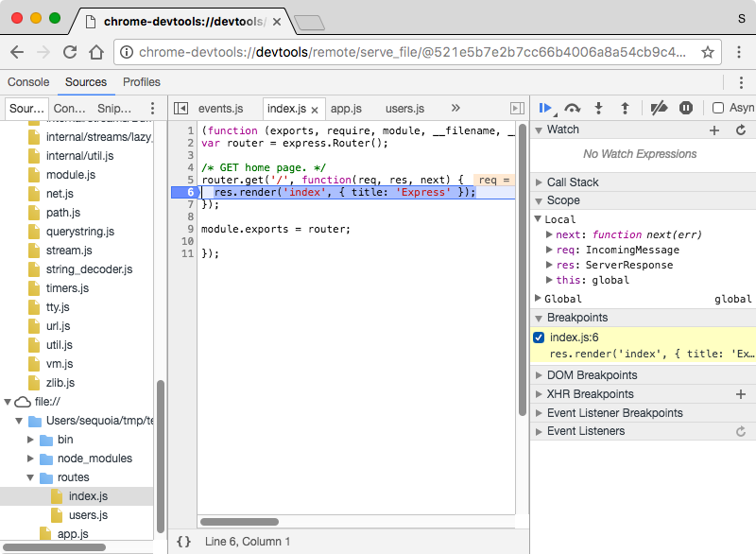Open the events.js editor tab
The width and height of the screenshot is (756, 554).
coord(221,109)
